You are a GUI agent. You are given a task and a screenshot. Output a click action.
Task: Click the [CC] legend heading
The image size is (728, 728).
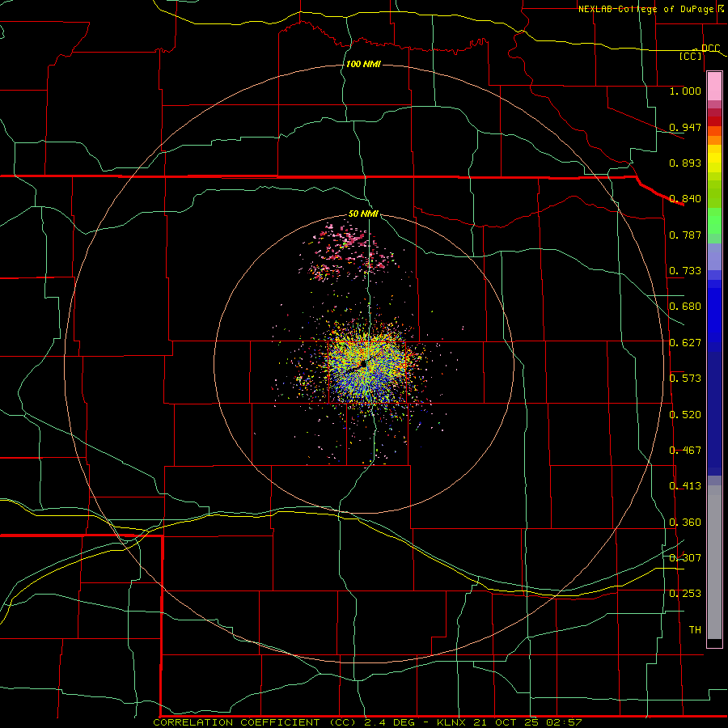691,56
